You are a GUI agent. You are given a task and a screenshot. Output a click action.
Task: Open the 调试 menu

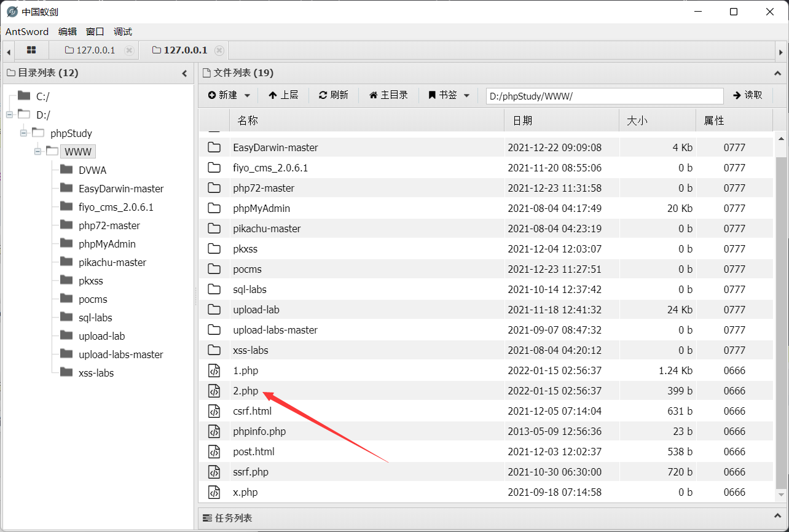[x=123, y=32]
